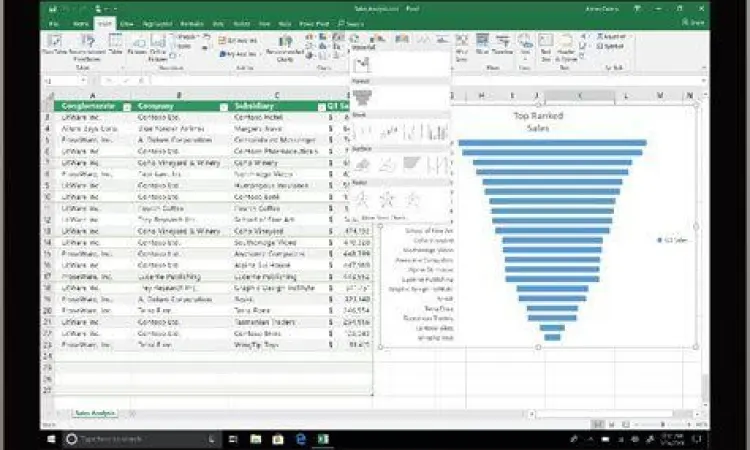
Task: Click the Save icon in title bar
Action: tap(53, 9)
